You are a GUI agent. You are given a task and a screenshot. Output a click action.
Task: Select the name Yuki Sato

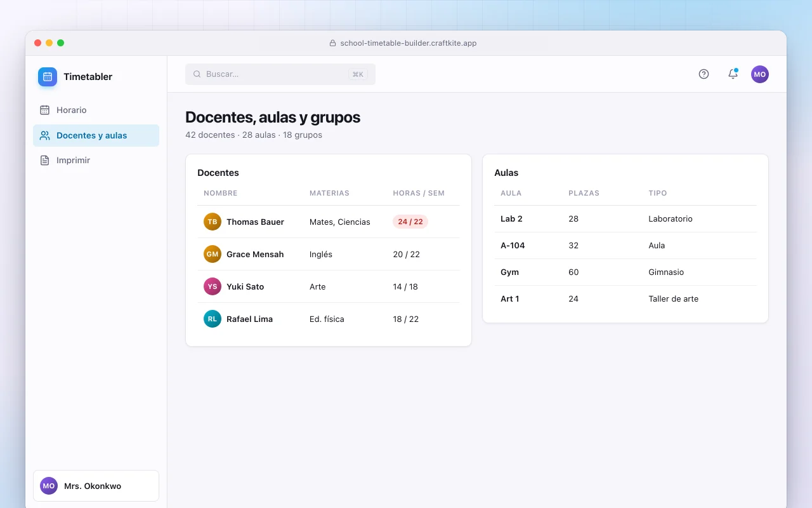coord(245,286)
